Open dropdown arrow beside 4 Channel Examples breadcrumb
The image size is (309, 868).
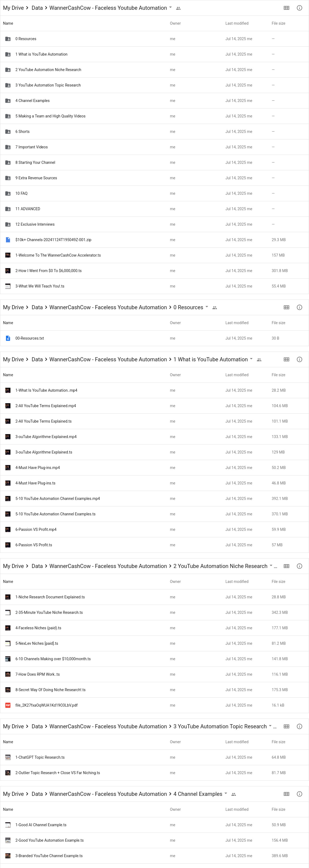[x=226, y=793]
